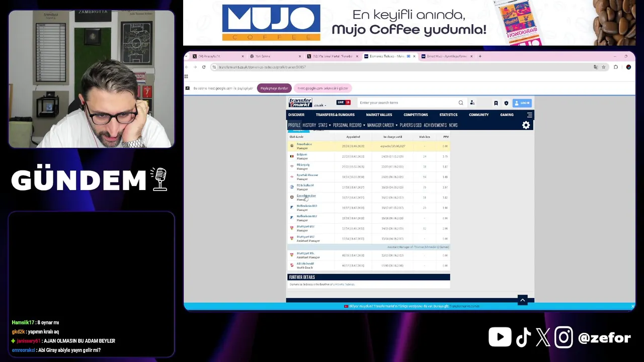Close the Domenico Tedesco tab
This screenshot has width=644, height=362.
tap(414, 56)
